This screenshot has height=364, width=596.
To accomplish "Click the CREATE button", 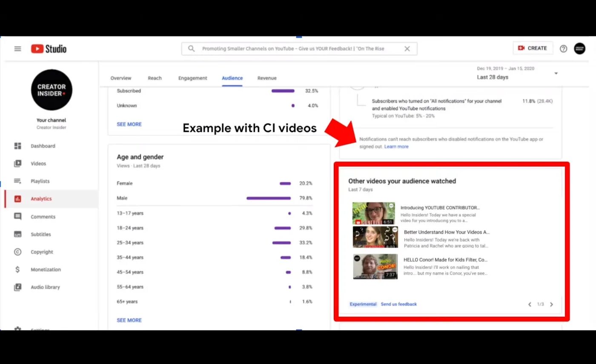I will click(533, 48).
